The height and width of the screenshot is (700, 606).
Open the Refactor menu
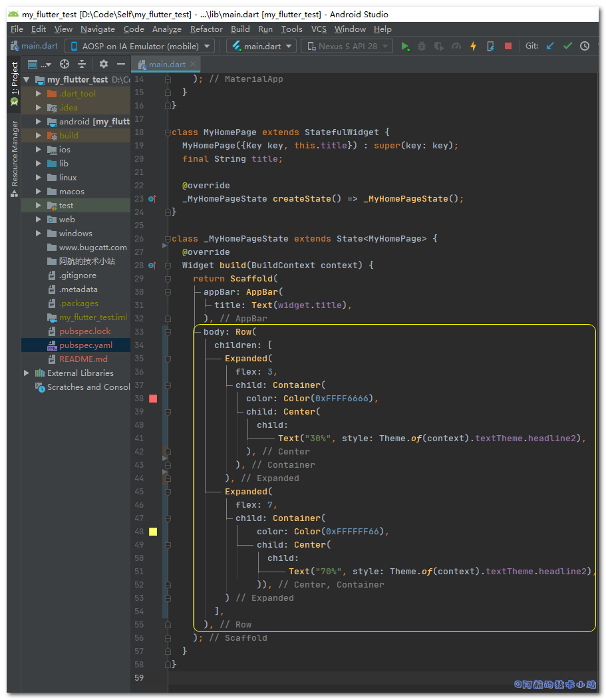(206, 29)
